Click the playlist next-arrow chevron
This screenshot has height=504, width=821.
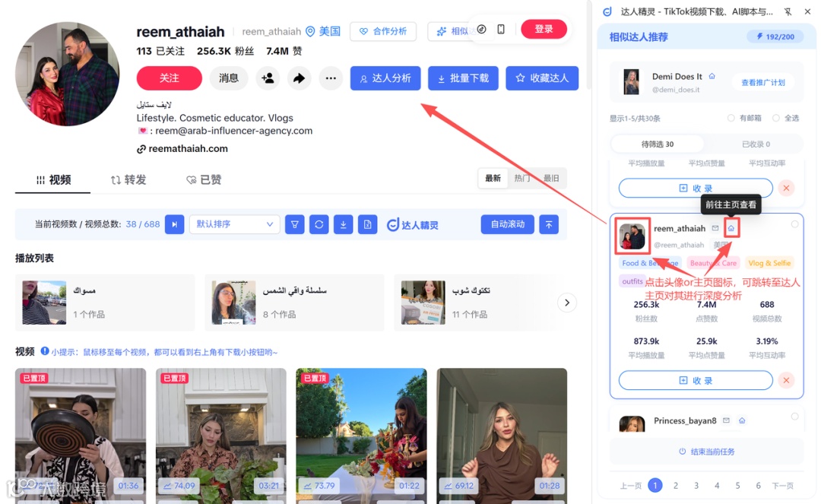(x=567, y=303)
